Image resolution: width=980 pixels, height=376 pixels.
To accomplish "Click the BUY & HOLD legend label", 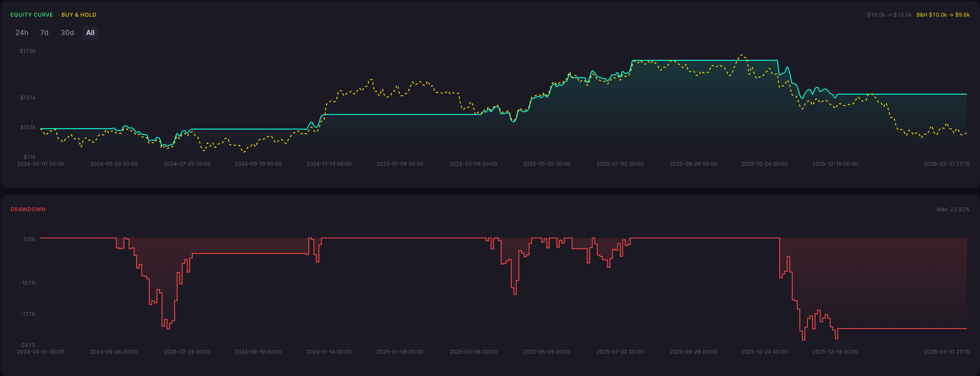I will (x=78, y=15).
